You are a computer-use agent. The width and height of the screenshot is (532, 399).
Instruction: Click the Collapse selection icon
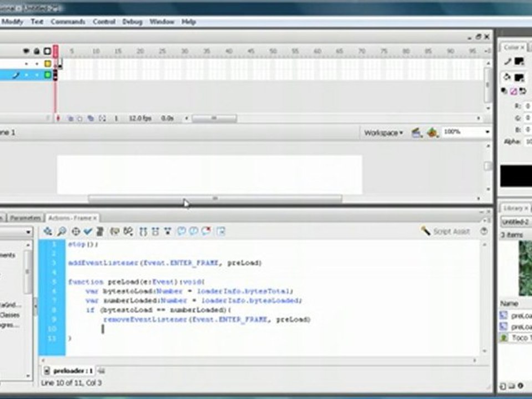coord(155,232)
